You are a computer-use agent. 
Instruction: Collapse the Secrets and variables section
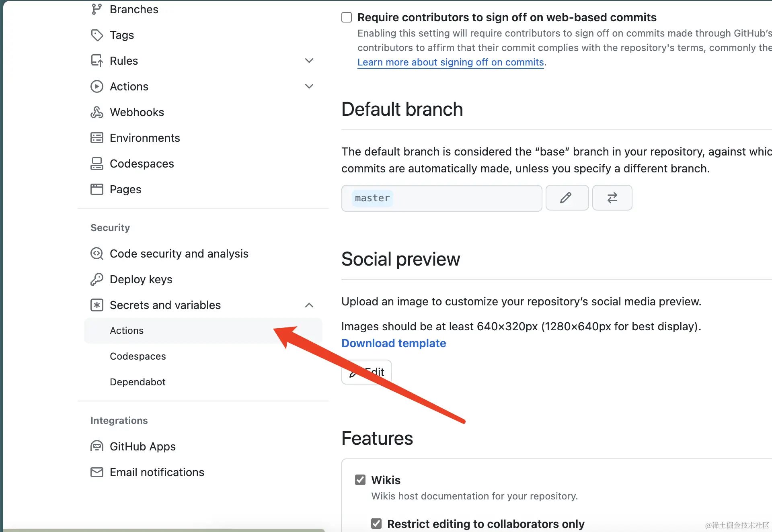309,305
